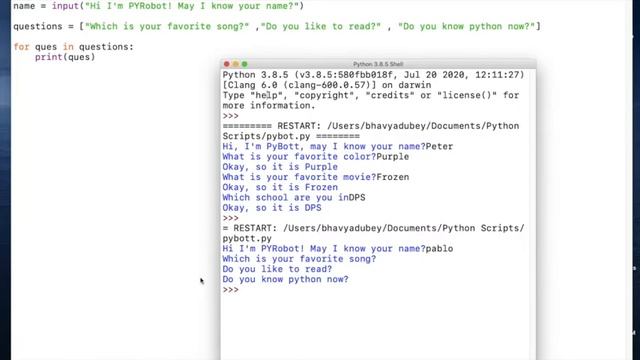The width and height of the screenshot is (640, 360).
Task: Click the print(ques) line in editor
Action: 65,57
